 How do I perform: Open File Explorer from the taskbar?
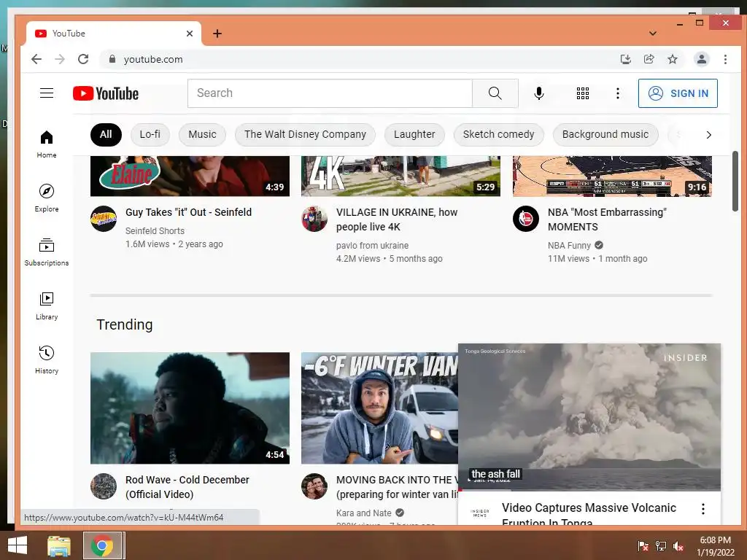[x=59, y=545]
